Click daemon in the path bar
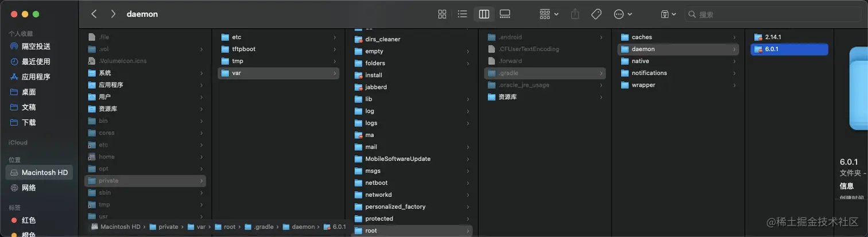The height and width of the screenshot is (237, 868). pos(298,227)
